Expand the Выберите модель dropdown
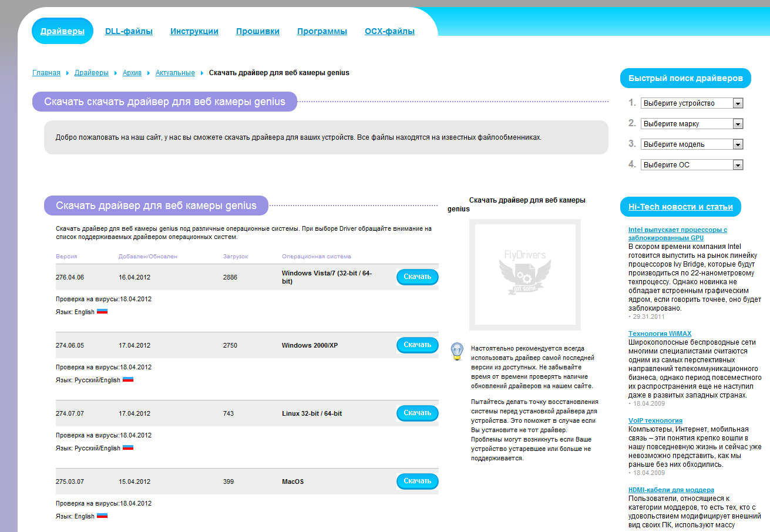The image size is (770, 532). point(692,144)
